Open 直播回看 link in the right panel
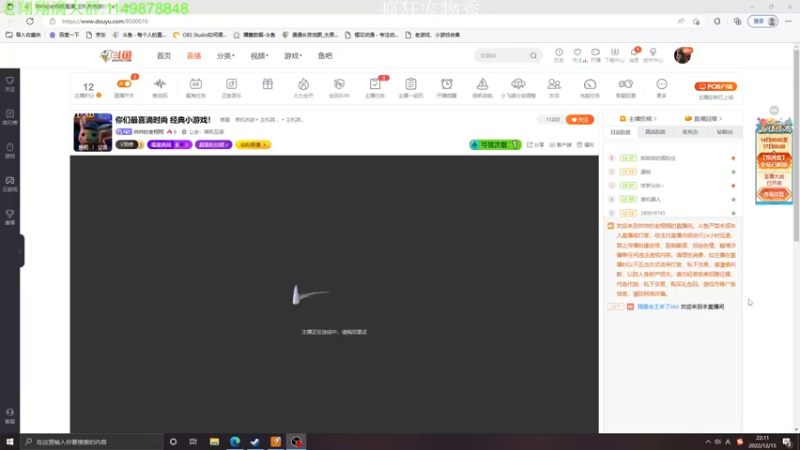 click(703, 118)
